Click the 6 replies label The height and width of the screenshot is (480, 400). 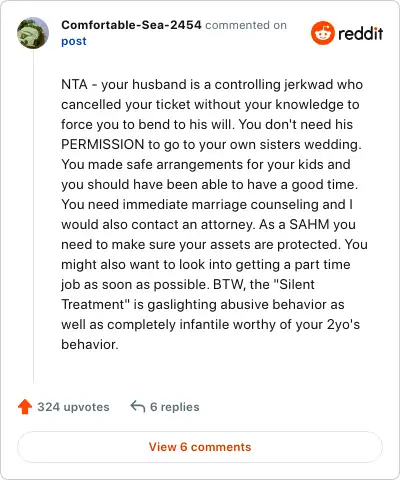[x=175, y=407]
